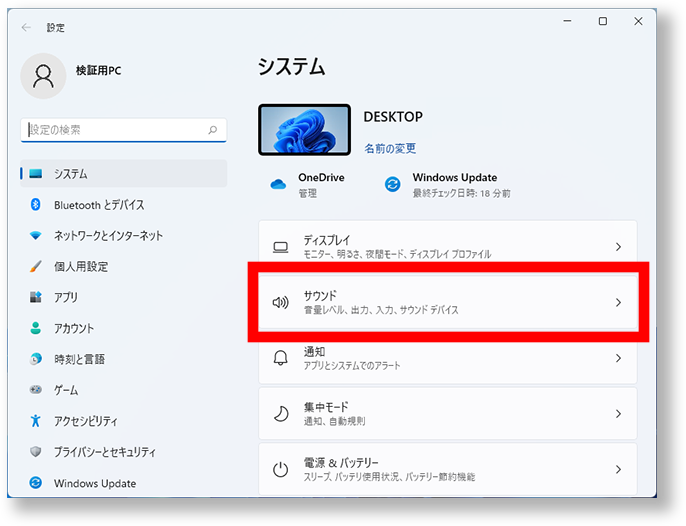
Task: Click the 検証用PC account name
Action: point(98,70)
